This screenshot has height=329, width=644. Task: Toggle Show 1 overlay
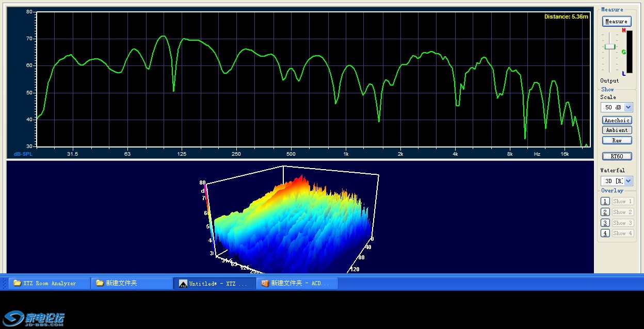point(622,202)
